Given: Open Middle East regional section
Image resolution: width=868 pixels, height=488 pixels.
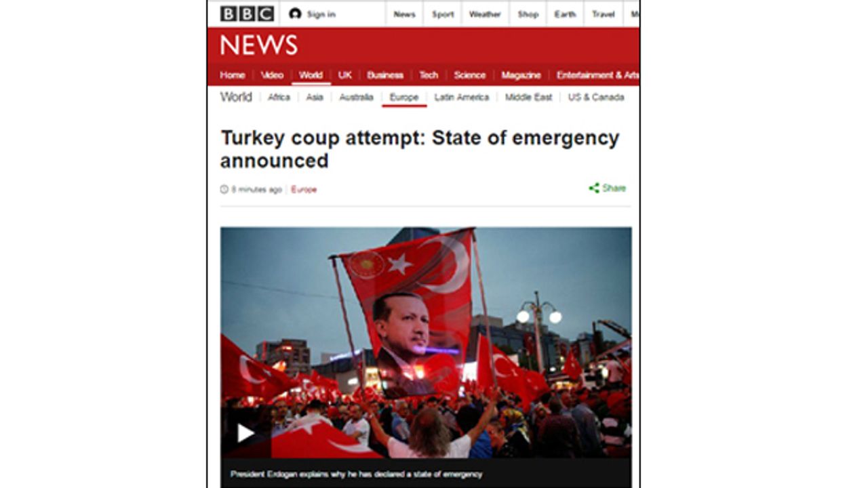Looking at the screenshot, I should click(528, 98).
